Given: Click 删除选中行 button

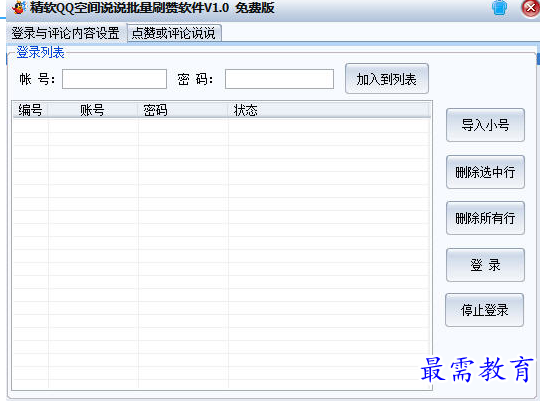Looking at the screenshot, I should tap(485, 172).
